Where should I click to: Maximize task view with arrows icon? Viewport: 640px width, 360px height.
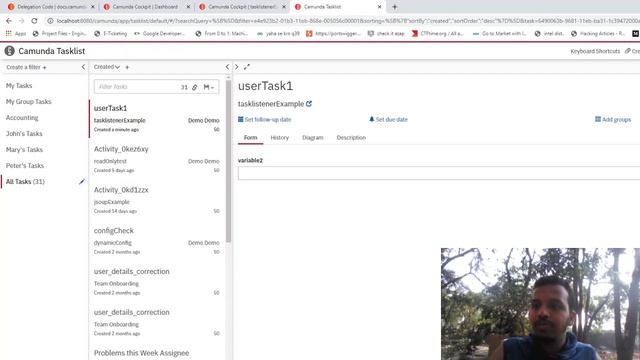click(x=247, y=67)
